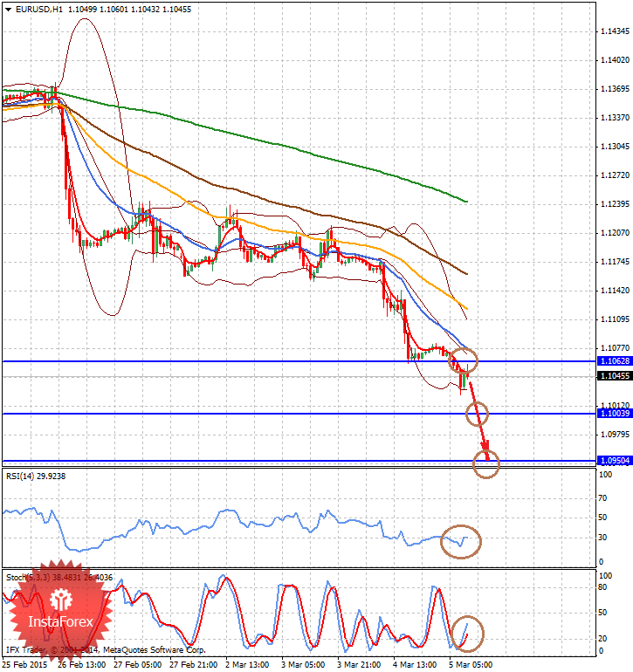Click the 5 Mar 05:00 time label
Image resolution: width=633 pixels, height=672 pixels.
click(x=471, y=665)
